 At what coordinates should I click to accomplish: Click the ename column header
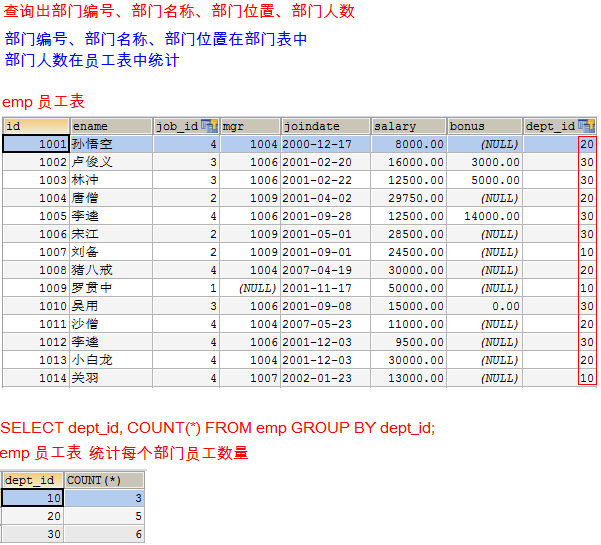point(110,126)
